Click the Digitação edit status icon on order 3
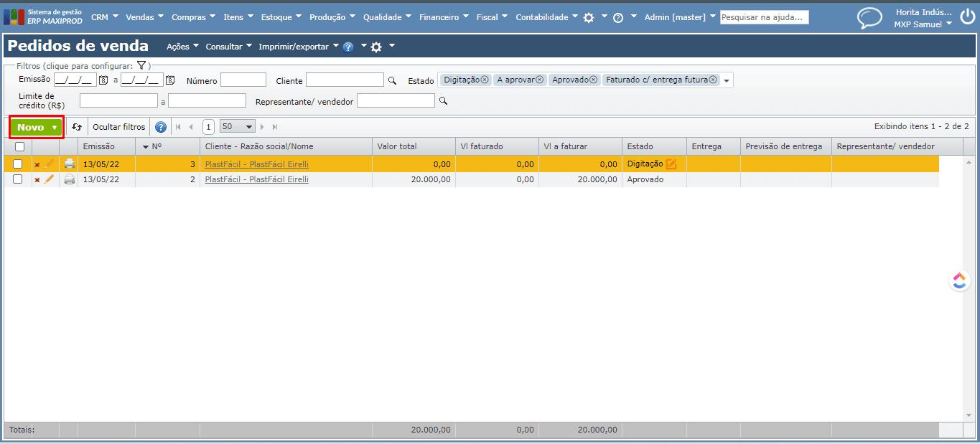Viewport: 980px width, 444px height. 671,164
